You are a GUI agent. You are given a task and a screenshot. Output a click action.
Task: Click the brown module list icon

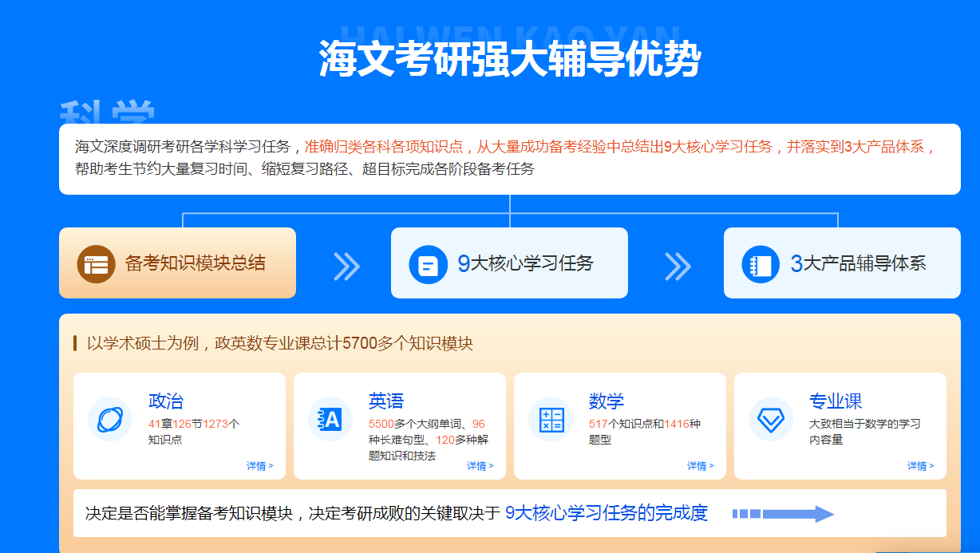coord(97,264)
